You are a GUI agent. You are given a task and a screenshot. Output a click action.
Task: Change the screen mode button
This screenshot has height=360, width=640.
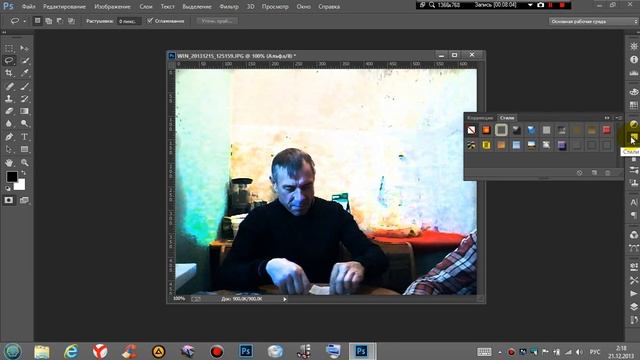[x=24, y=200]
